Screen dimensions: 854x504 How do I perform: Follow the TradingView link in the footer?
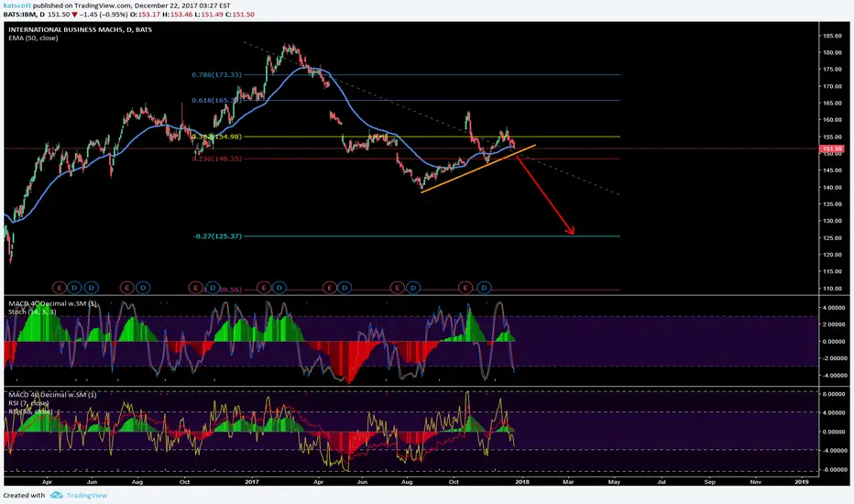[87, 495]
